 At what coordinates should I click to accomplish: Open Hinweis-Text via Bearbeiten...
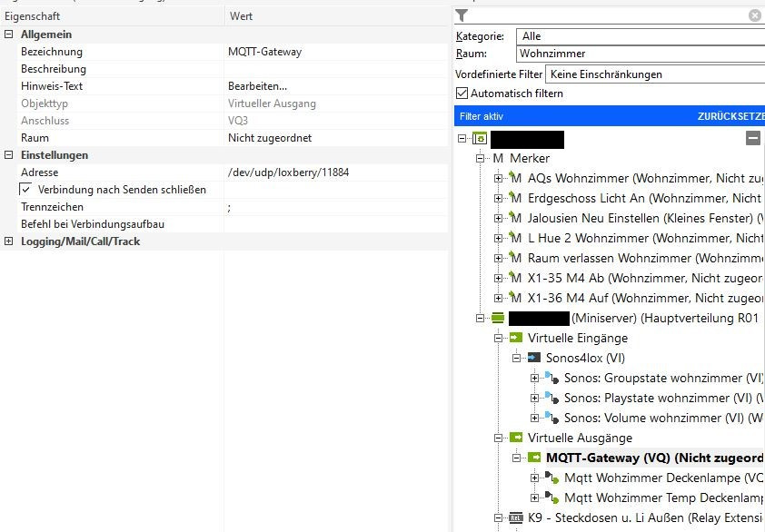[x=258, y=86]
